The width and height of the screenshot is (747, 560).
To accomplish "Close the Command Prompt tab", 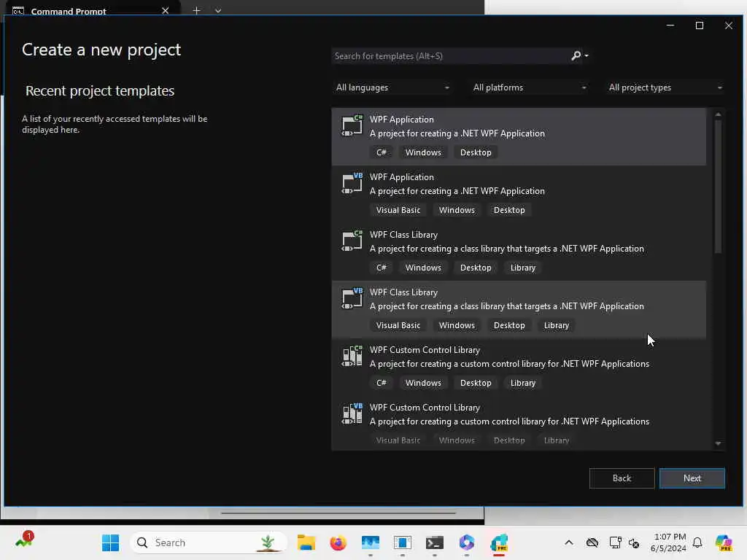I will tap(166, 10).
